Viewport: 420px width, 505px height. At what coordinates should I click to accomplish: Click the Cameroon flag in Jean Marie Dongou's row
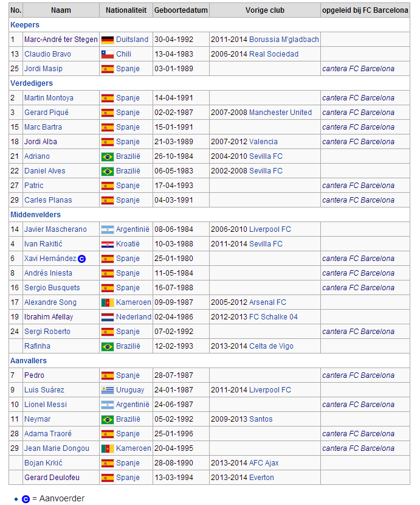tap(108, 448)
